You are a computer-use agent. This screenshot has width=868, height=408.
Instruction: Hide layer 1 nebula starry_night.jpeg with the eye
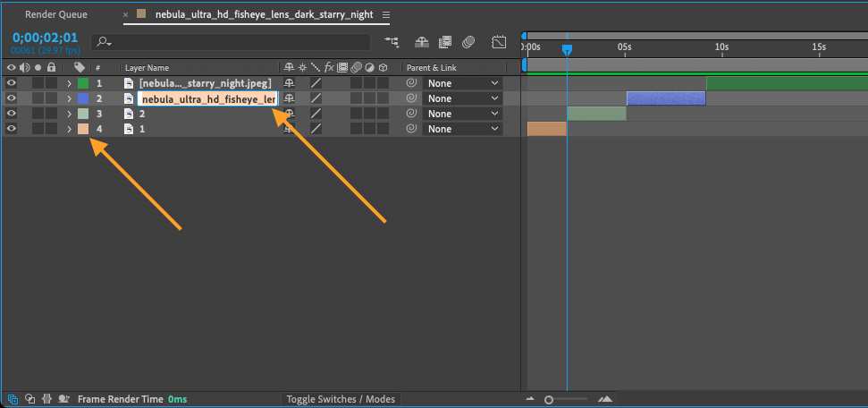11,83
